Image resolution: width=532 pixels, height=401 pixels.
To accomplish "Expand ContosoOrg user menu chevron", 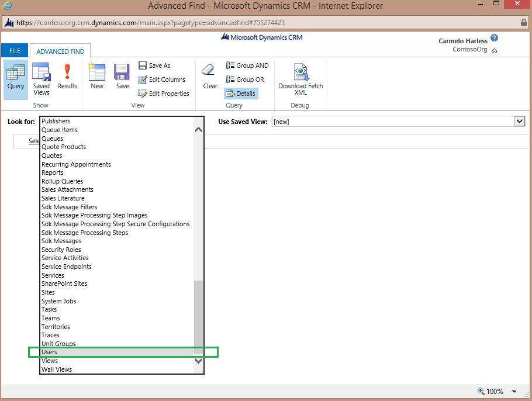I will tap(495, 51).
